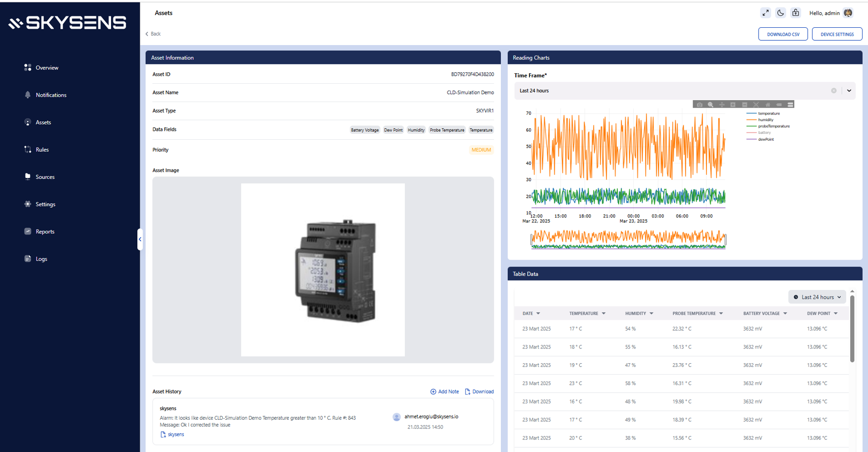
Task: Show closest data on hover icon
Action: [x=779, y=105]
